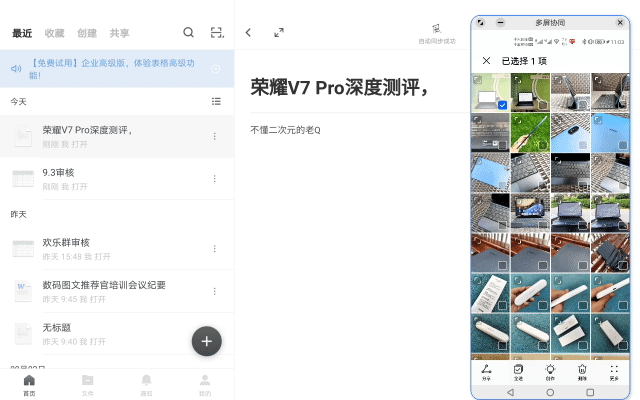Screen dimensions: 640x400
Task: Check the single white adapter on teal checkbox
Action: [623, 346]
